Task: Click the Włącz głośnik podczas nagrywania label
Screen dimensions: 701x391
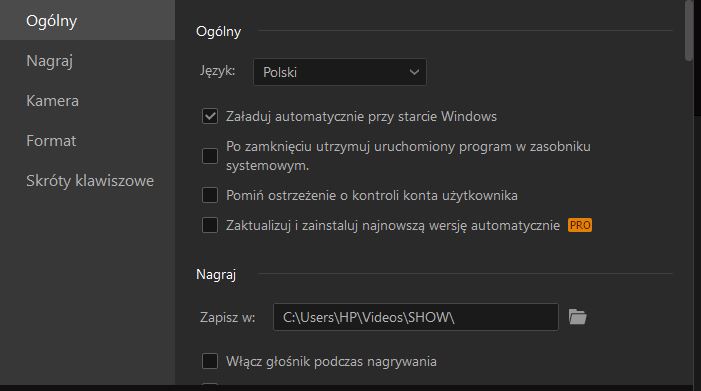Action: 331,361
